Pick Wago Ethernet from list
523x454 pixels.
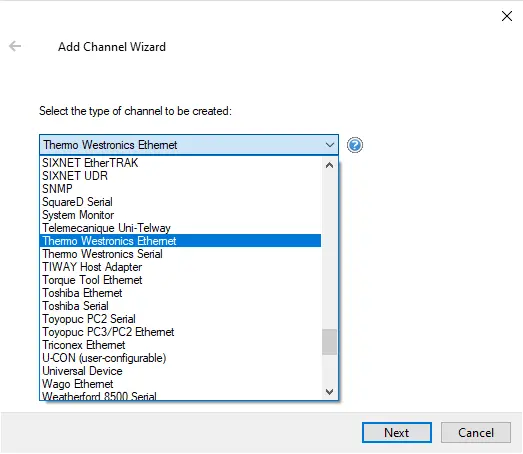pos(180,384)
